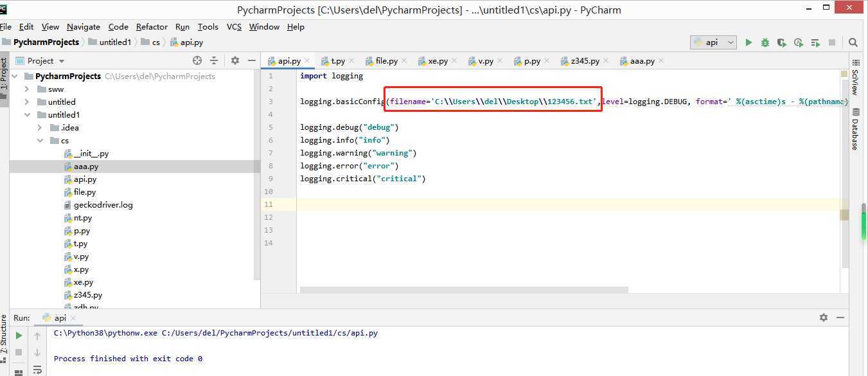
Task: Open the Refactor menu
Action: (x=152, y=27)
